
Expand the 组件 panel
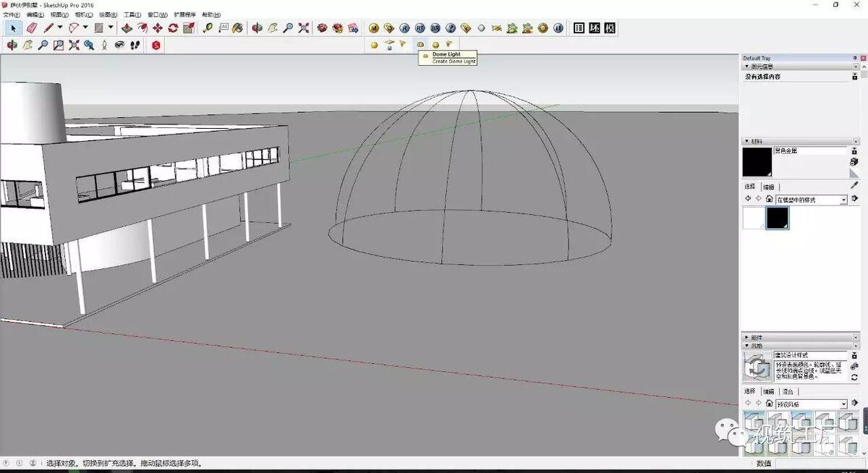[x=747, y=337]
